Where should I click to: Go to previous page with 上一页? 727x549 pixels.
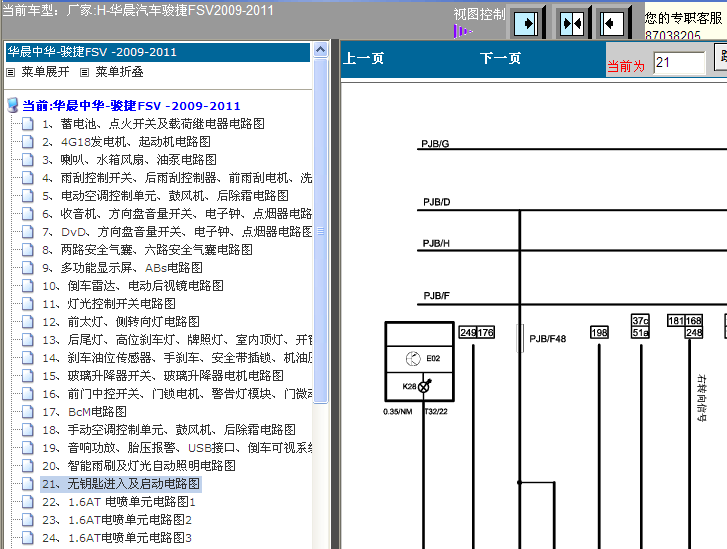(364, 58)
